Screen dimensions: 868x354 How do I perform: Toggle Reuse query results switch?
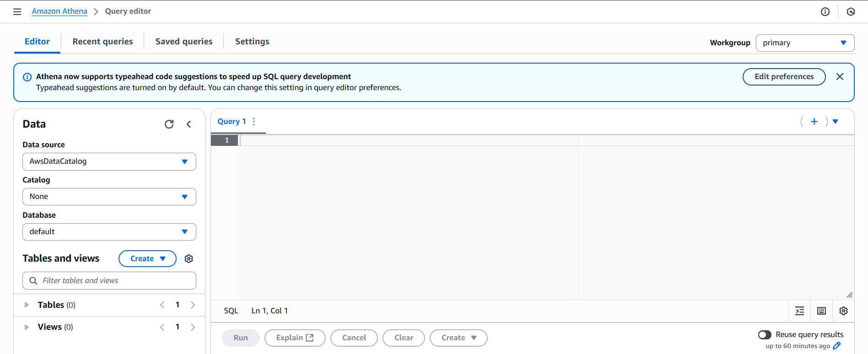tap(765, 335)
